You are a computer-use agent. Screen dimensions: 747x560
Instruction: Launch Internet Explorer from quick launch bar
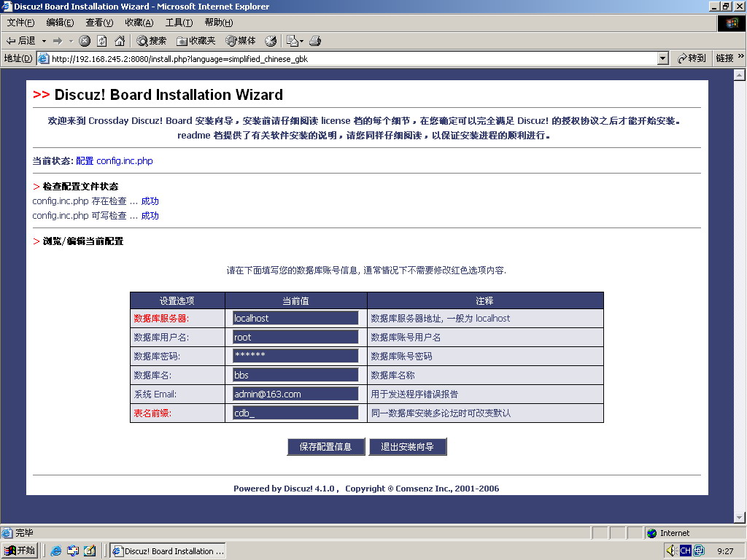56,551
